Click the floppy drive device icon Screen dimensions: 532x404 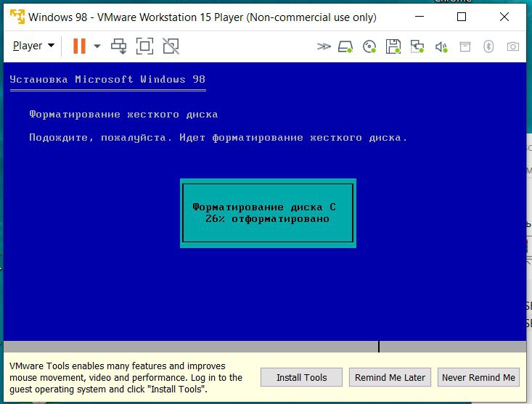tap(393, 46)
